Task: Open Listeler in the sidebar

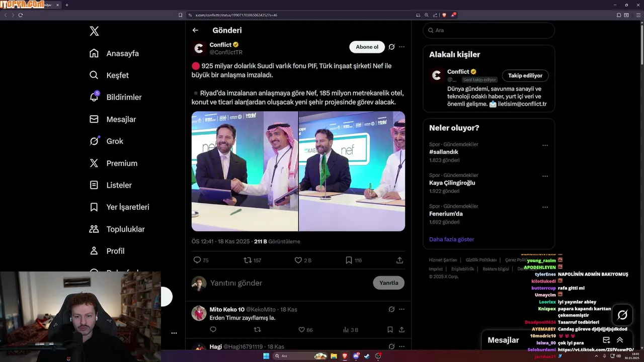Action: tap(110, 185)
